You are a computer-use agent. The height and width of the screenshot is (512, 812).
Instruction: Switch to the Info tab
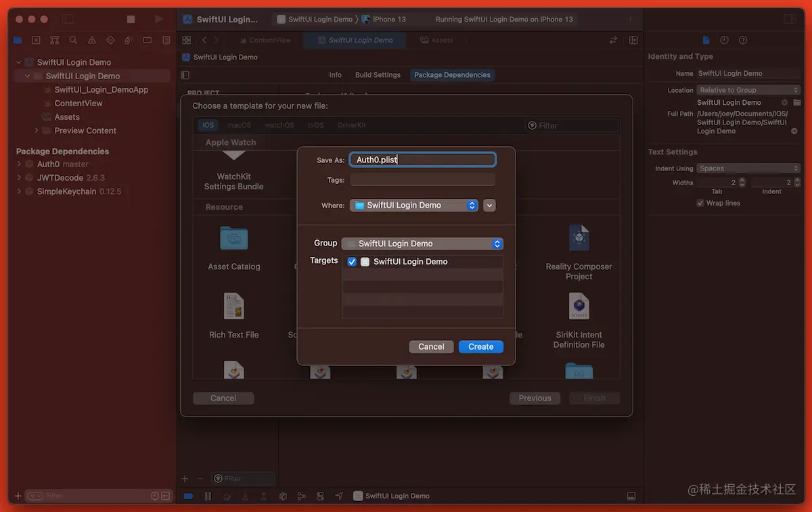click(336, 75)
